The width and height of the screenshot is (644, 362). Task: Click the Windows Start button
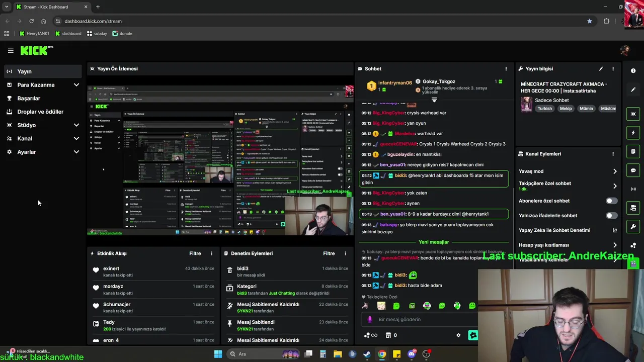pyautogui.click(x=218, y=354)
